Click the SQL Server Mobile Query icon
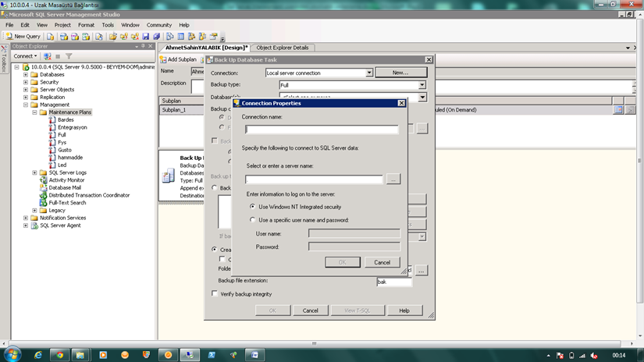 [99, 37]
